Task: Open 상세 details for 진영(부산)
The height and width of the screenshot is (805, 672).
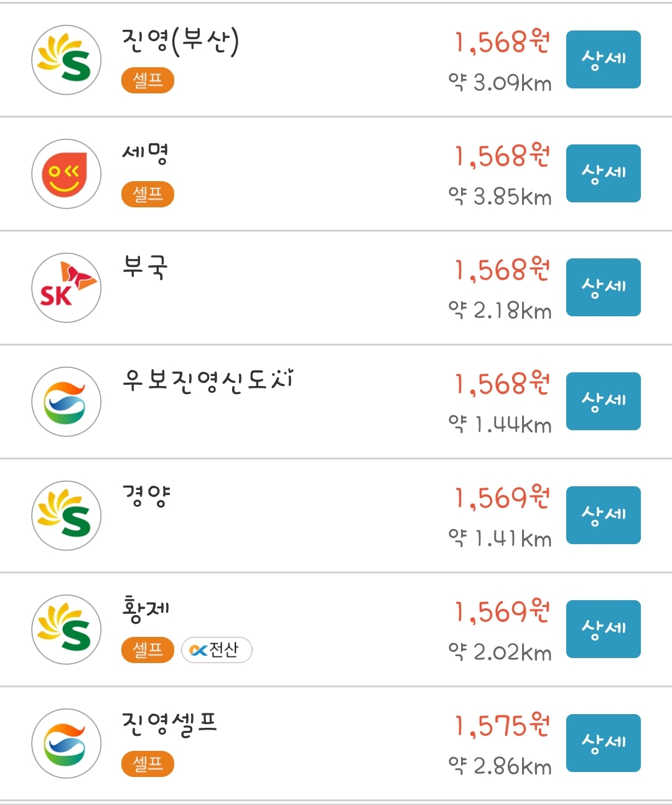Action: point(604,60)
